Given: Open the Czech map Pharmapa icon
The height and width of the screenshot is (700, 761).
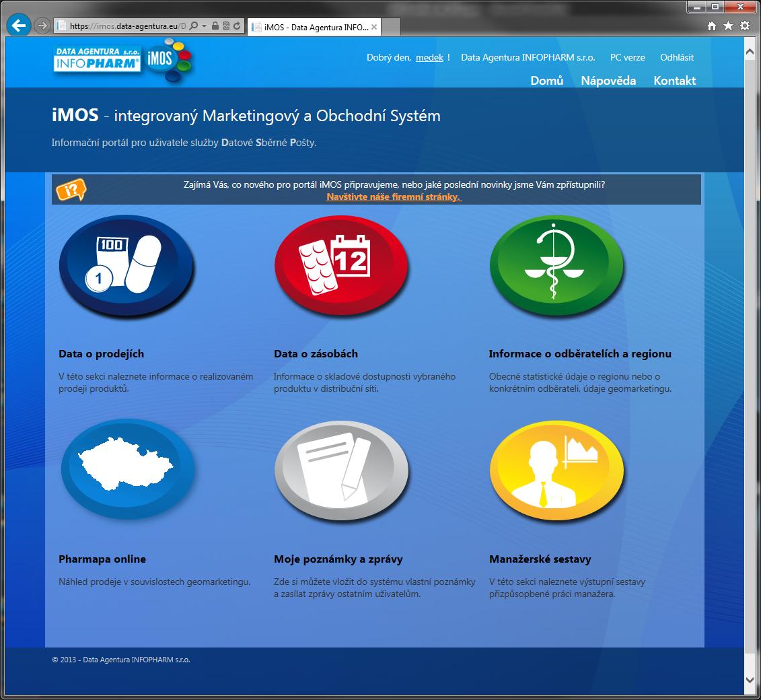Looking at the screenshot, I should pos(128,469).
